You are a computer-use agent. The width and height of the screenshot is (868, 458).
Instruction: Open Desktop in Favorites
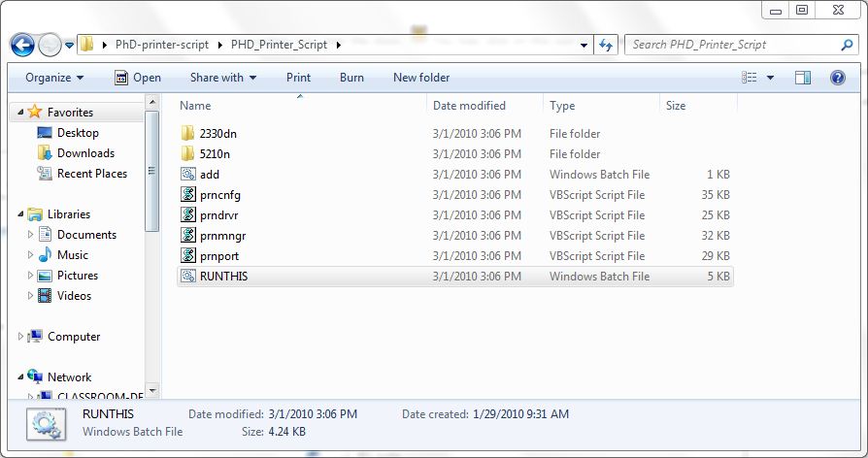(78, 133)
